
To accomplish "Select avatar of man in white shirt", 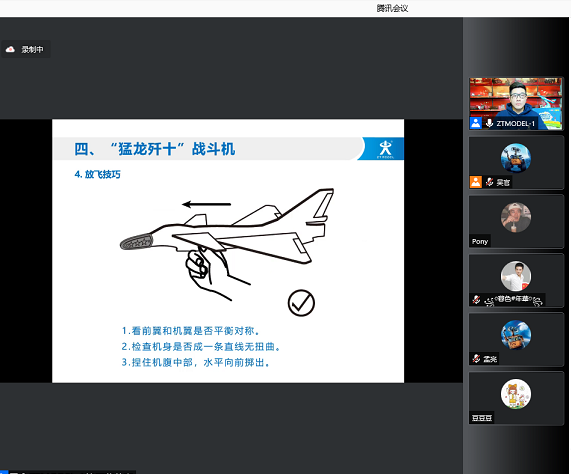I will [x=516, y=276].
